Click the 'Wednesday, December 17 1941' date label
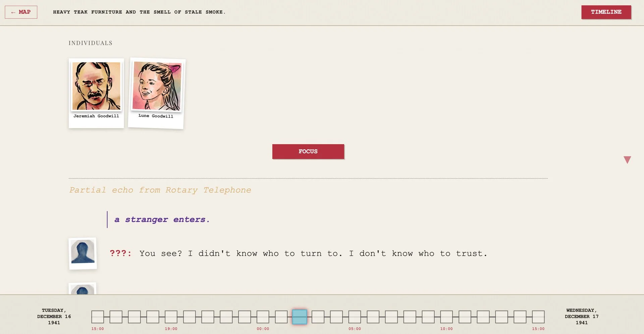The height and width of the screenshot is (334, 644). click(x=582, y=317)
